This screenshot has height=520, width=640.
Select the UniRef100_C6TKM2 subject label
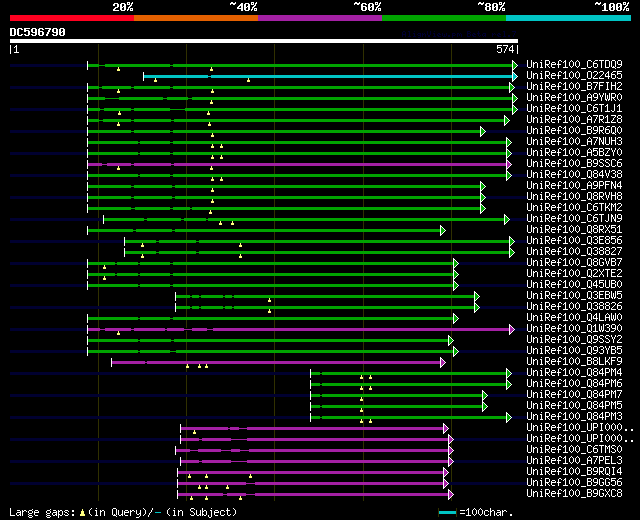click(574, 208)
